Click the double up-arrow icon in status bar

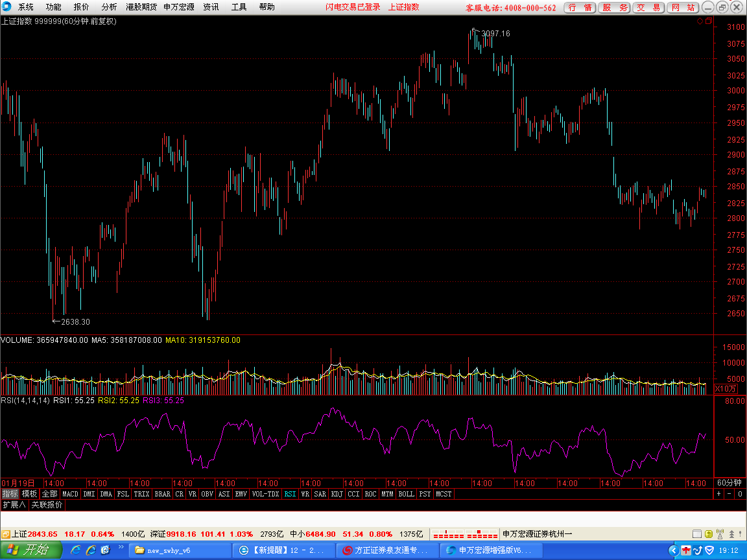[x=731, y=534]
